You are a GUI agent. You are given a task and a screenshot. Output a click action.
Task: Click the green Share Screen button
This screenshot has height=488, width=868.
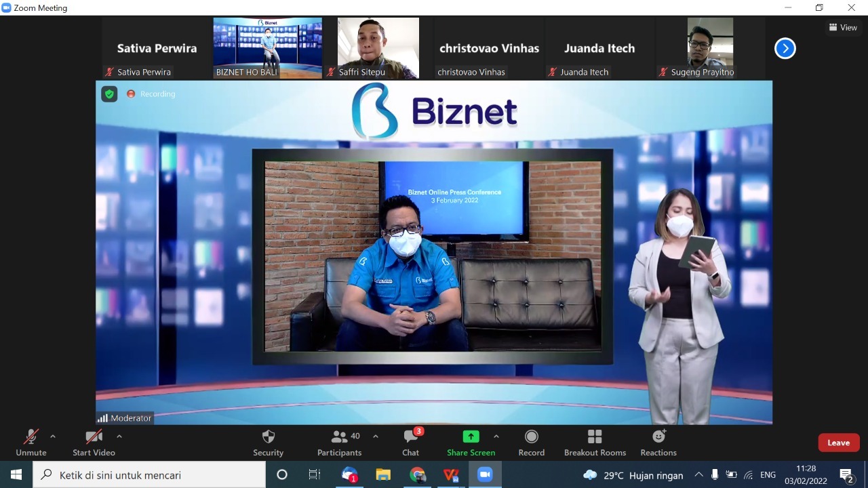(x=471, y=443)
